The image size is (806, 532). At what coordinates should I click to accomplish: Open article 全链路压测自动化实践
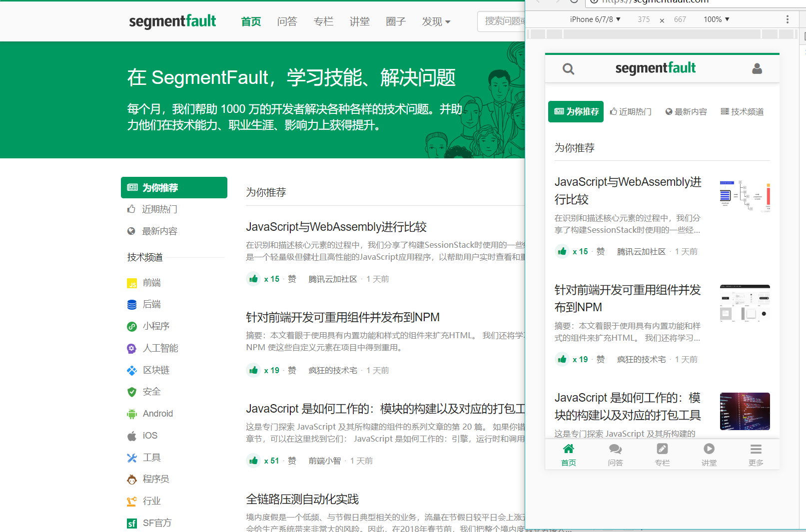tap(302, 499)
